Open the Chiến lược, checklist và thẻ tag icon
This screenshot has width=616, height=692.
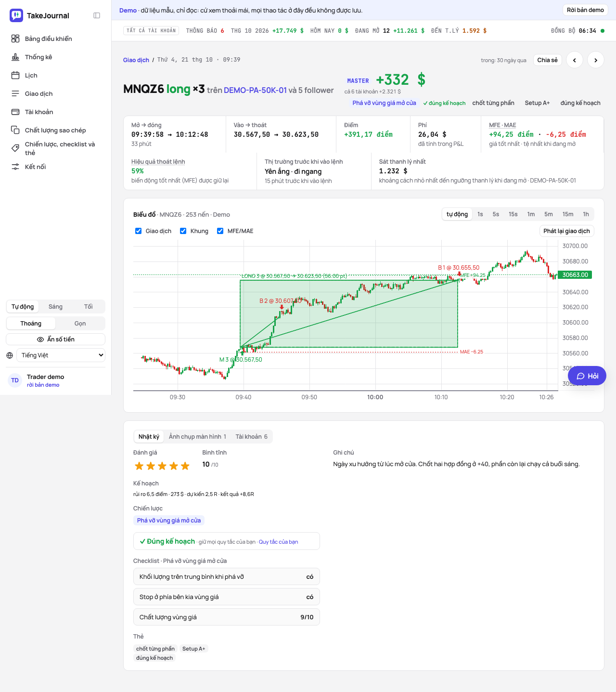click(x=15, y=148)
